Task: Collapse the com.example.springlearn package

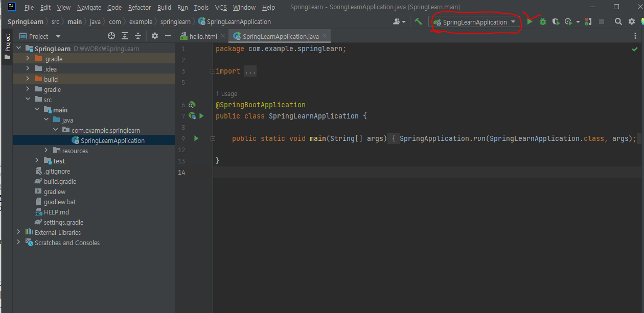Action: click(55, 130)
